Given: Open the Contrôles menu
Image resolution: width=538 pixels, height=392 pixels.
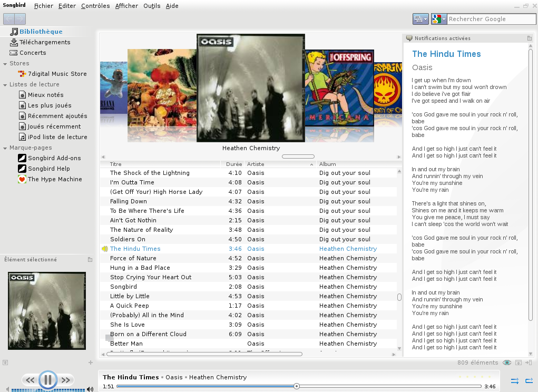Looking at the screenshot, I should click(x=95, y=6).
